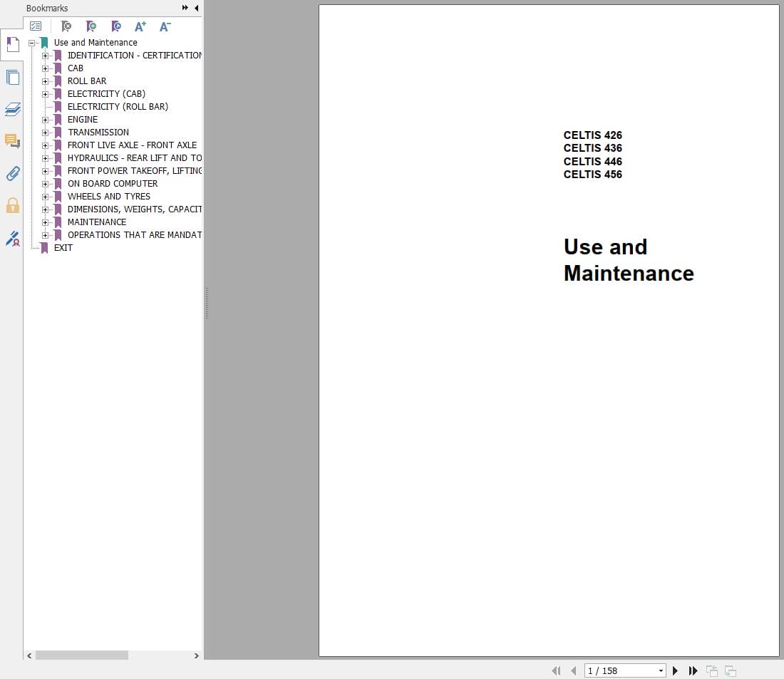Open the Layers sidebar icon
Image resolution: width=784 pixels, height=679 pixels.
tap(13, 109)
